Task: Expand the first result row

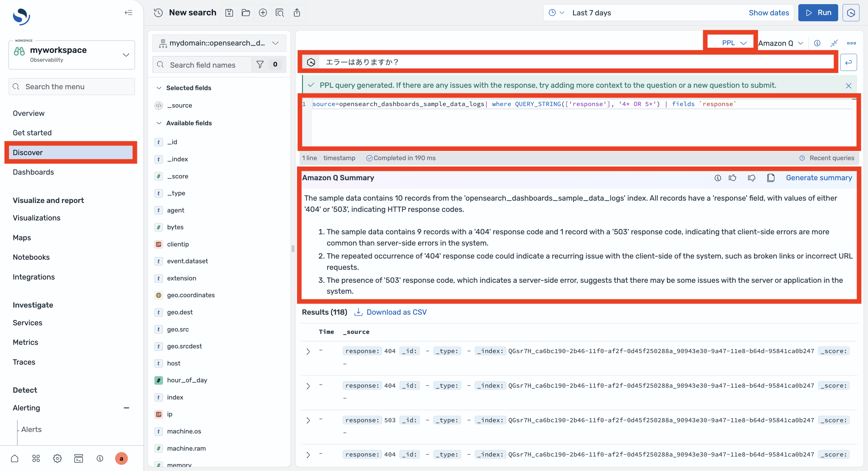Action: click(308, 352)
